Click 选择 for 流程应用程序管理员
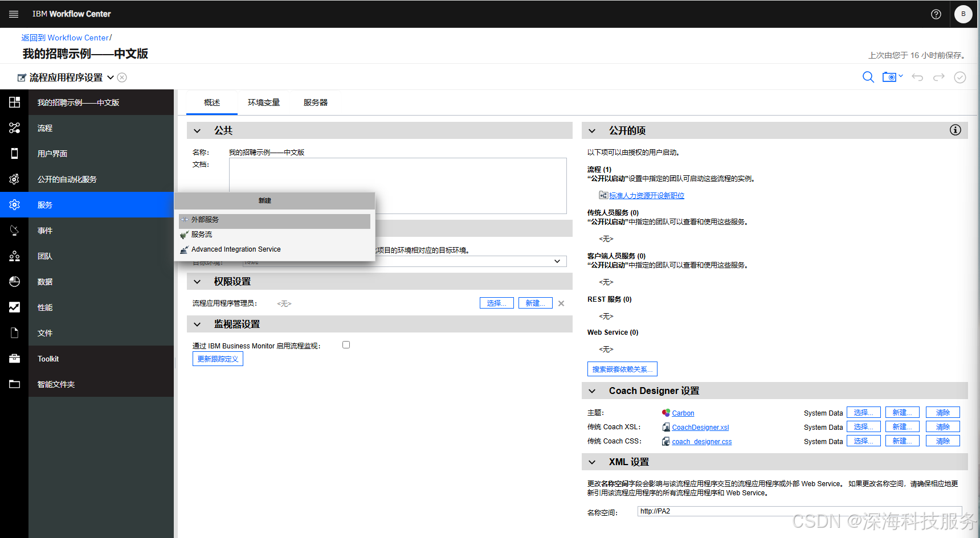This screenshot has height=538, width=980. tap(497, 303)
